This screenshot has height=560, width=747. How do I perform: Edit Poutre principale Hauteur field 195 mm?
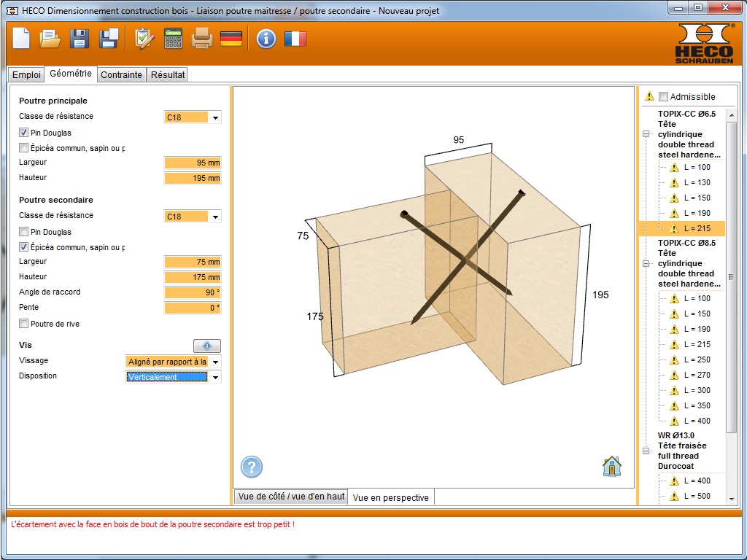[x=193, y=178]
